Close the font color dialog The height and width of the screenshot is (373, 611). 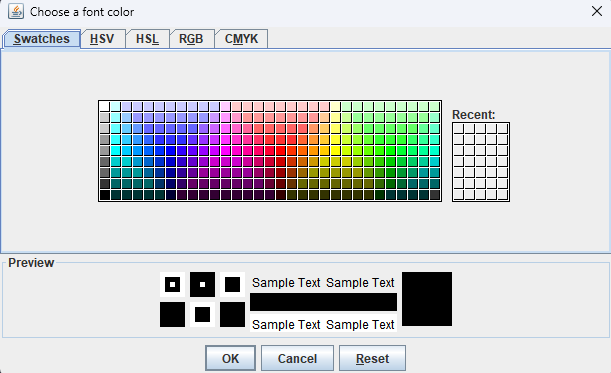point(597,11)
